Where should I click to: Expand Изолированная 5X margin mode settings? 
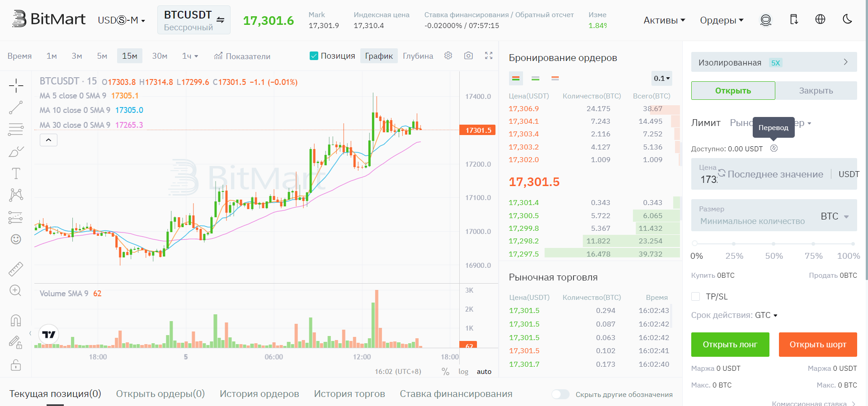[x=774, y=62]
